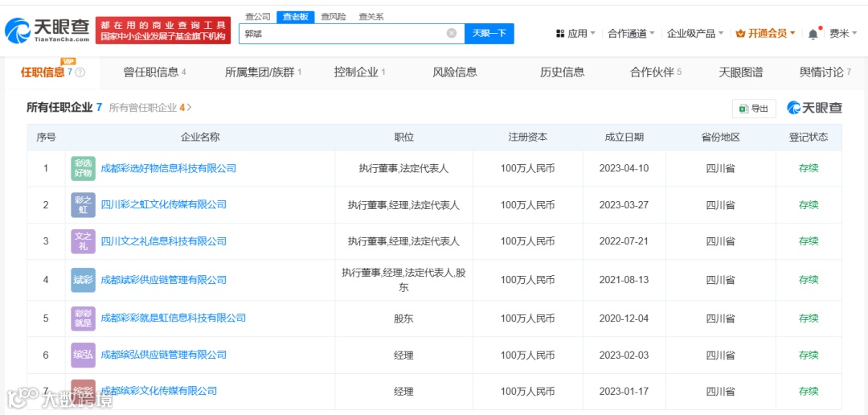Click the date 2023-04-10 cell
Image resolution: width=868 pixels, height=415 pixels.
[624, 168]
